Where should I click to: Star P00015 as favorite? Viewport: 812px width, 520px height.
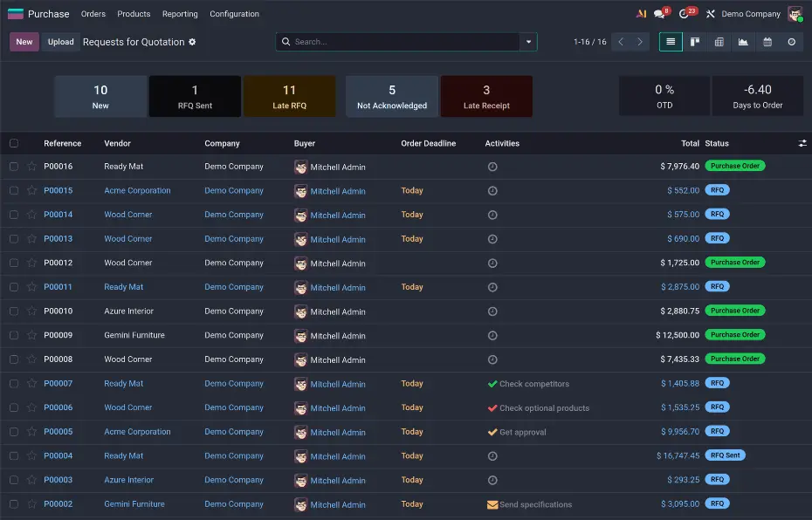(x=32, y=190)
